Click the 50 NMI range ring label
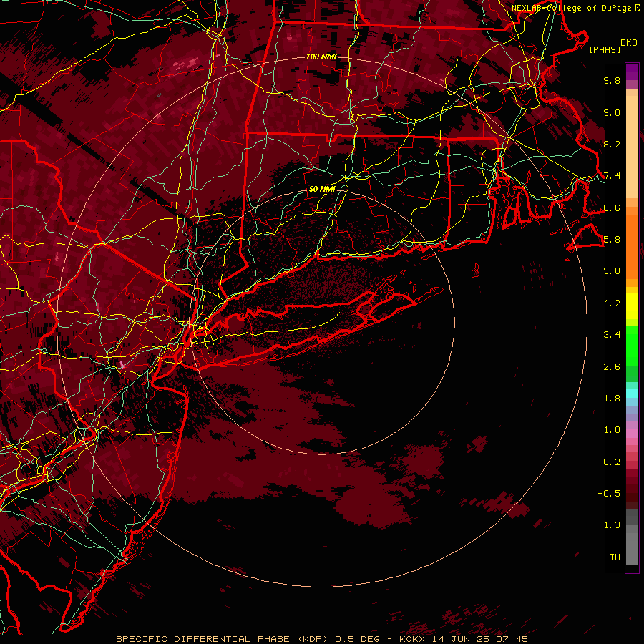The width and height of the screenshot is (644, 644). (x=322, y=189)
